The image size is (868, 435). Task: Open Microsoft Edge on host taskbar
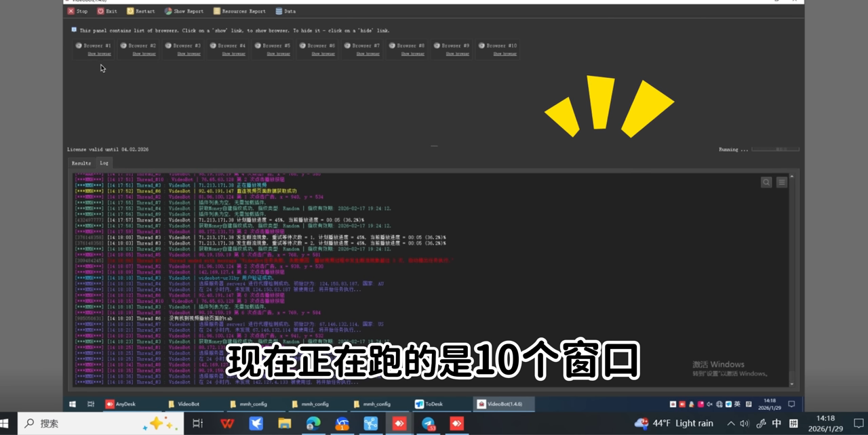pos(313,423)
